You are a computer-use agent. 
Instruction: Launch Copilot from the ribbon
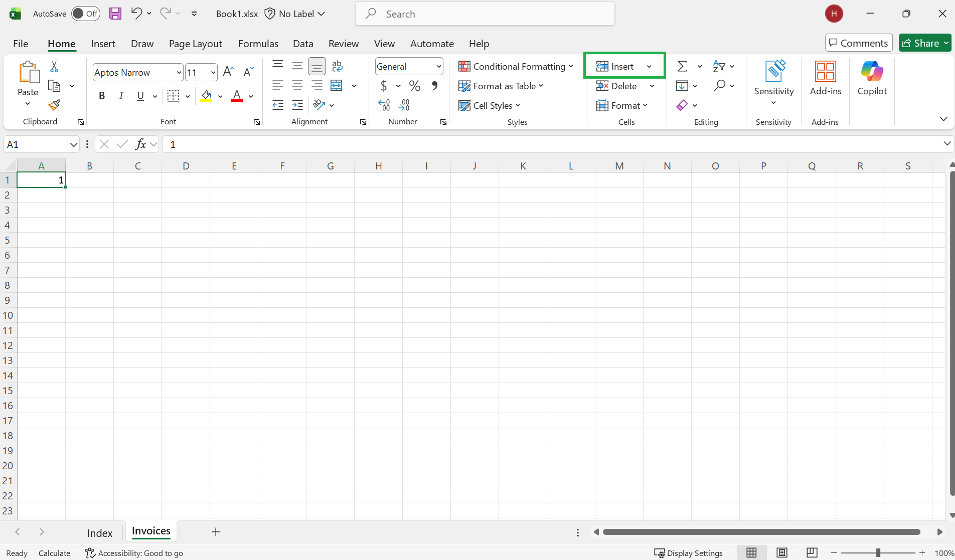coord(872,78)
